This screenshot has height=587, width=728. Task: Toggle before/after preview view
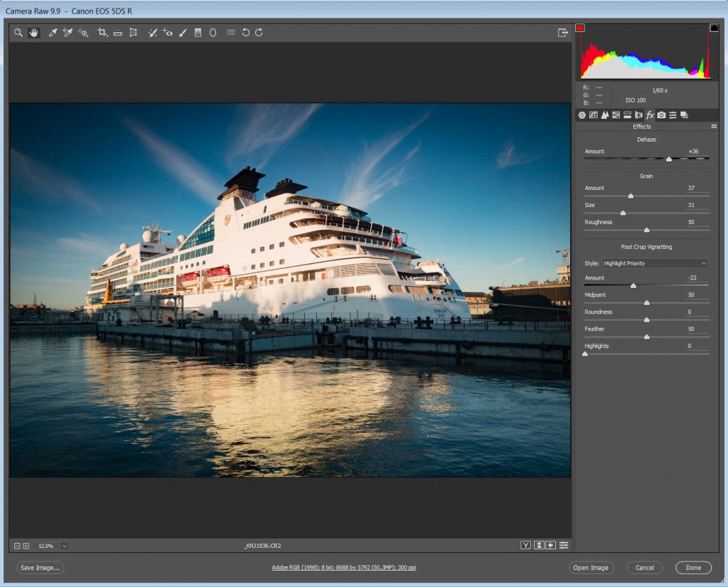[x=525, y=546]
